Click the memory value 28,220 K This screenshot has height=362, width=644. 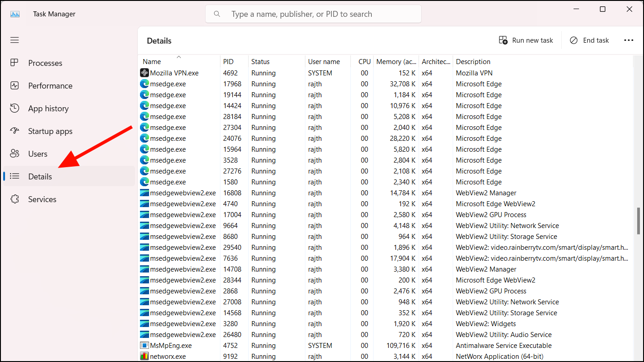pos(402,139)
